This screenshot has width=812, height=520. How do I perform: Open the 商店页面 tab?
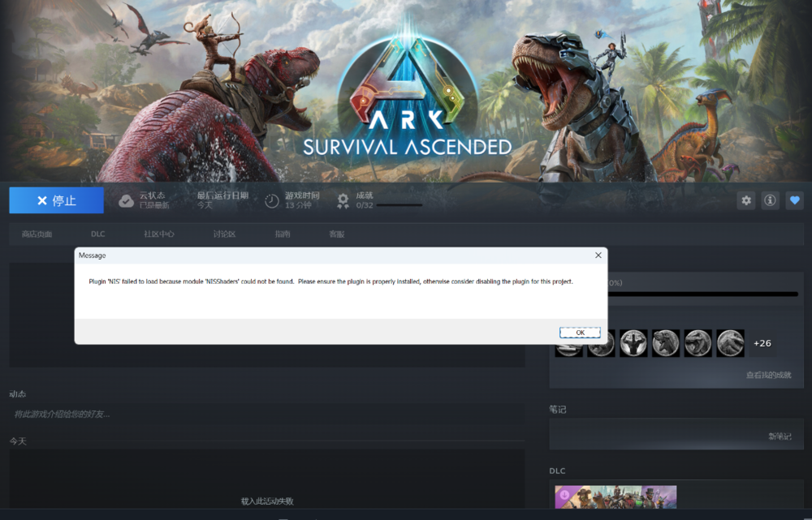(37, 234)
